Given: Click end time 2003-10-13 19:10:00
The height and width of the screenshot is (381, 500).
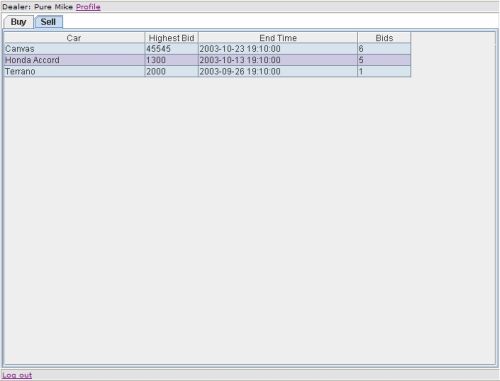Looking at the screenshot, I should [278, 60].
